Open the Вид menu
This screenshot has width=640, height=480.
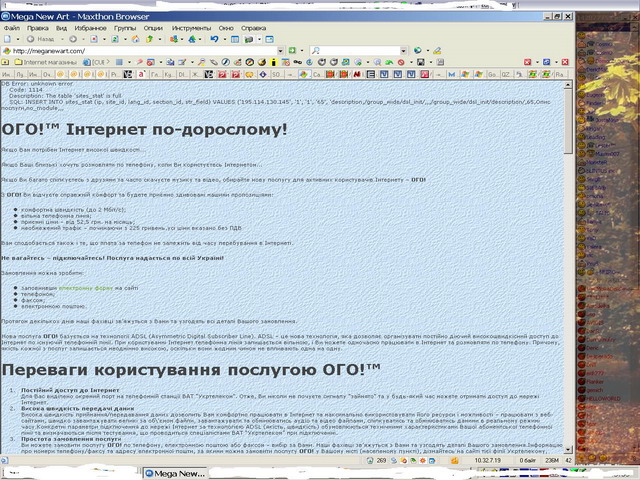pos(61,28)
